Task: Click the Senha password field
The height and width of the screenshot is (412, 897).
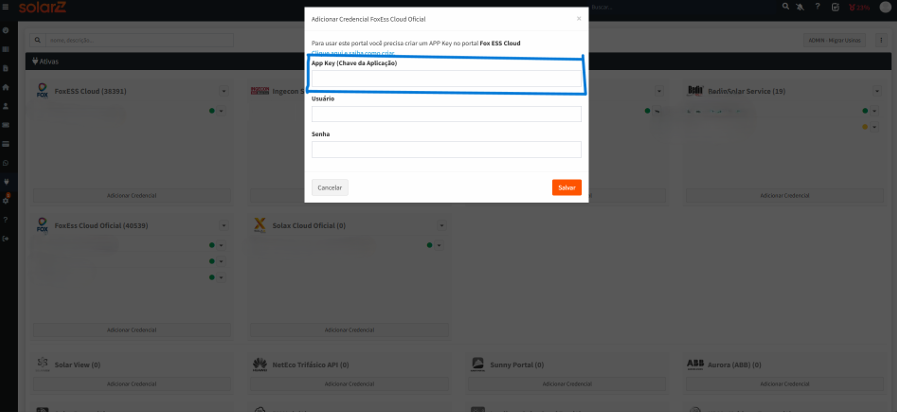Action: 446,149
